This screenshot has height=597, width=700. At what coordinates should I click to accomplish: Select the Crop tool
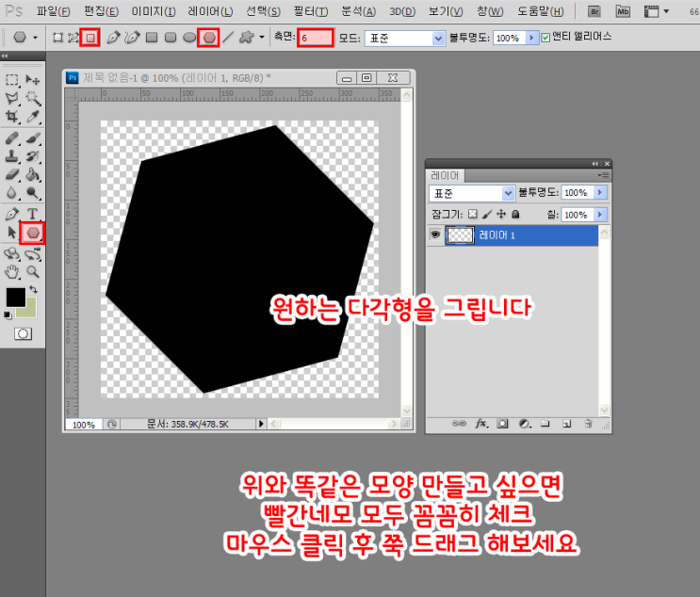tap(11, 117)
